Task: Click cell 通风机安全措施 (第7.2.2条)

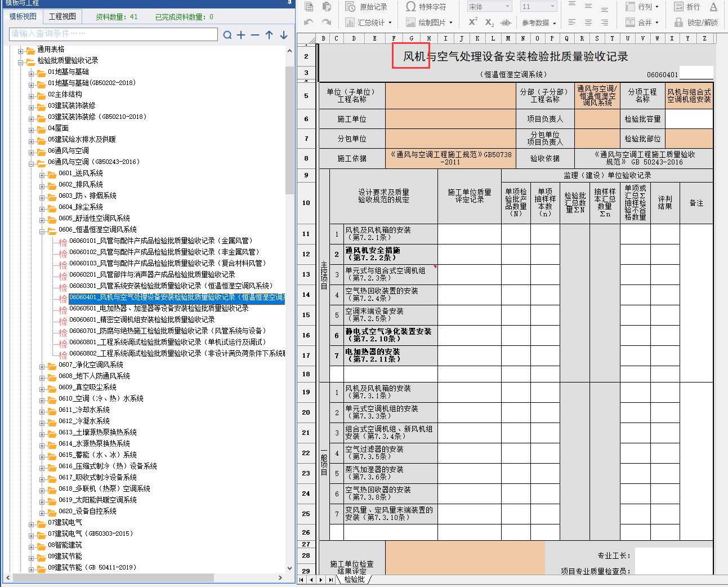Action: pos(391,254)
